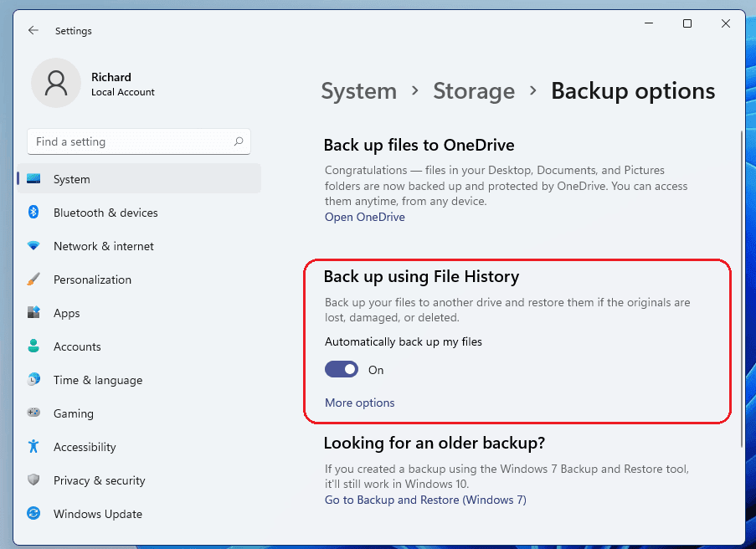This screenshot has height=549, width=756.
Task: Click the back arrow at top left
Action: coord(33,30)
